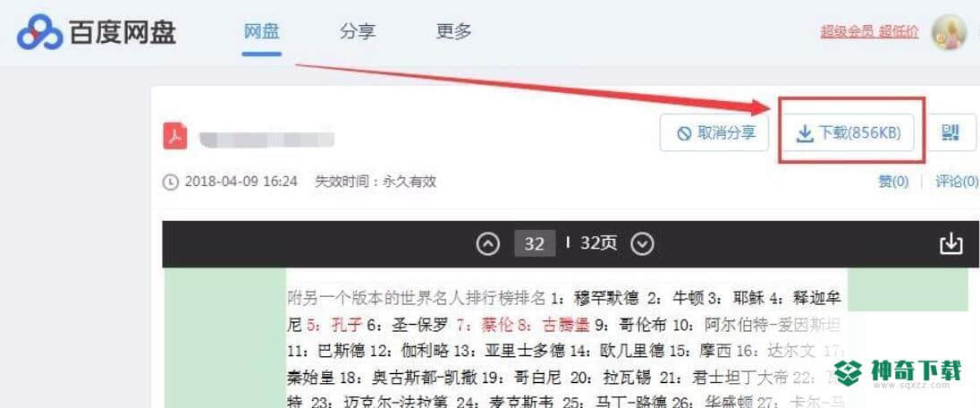Viewport: 980px width, 408px height.
Task: Open the 更多 menu
Action: pos(453,31)
